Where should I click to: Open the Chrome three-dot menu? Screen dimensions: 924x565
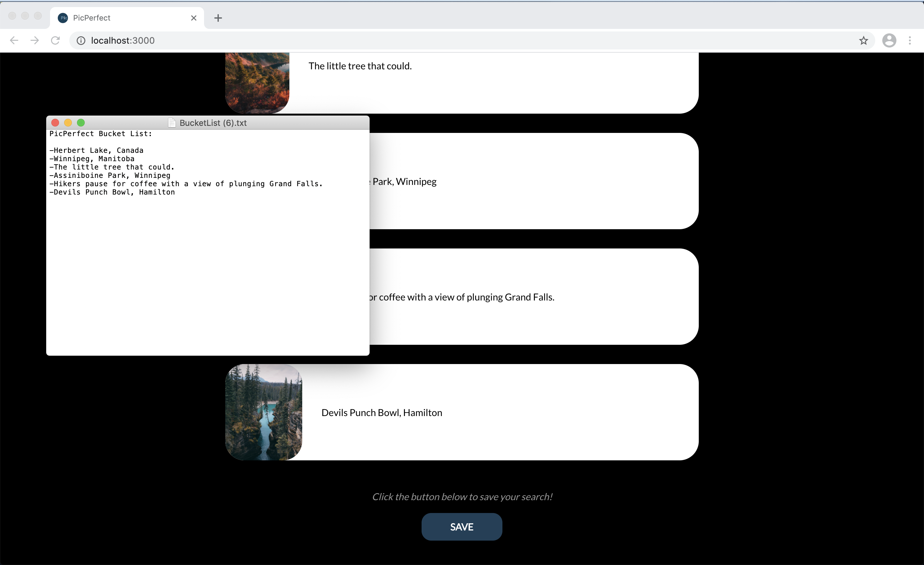click(x=909, y=40)
